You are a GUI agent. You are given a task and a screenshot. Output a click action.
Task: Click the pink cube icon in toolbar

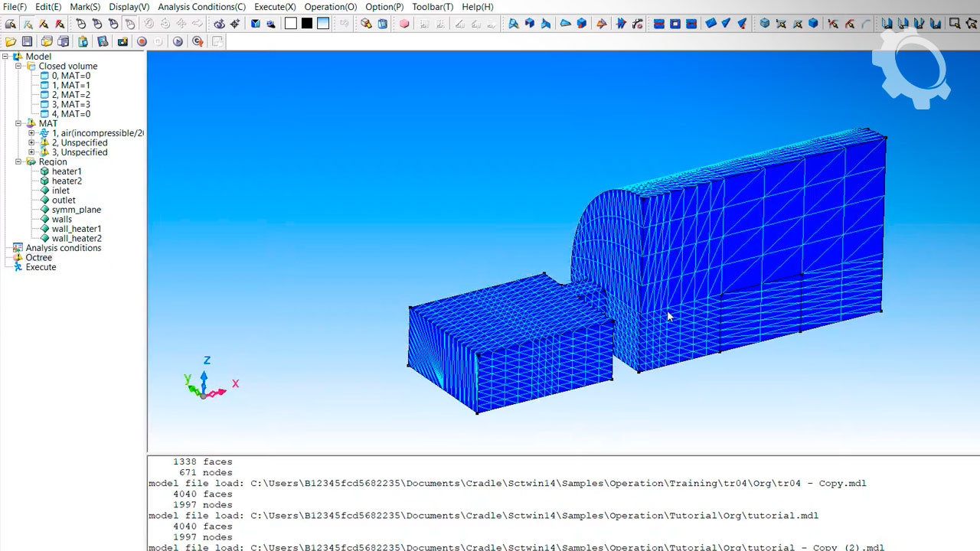(x=404, y=24)
